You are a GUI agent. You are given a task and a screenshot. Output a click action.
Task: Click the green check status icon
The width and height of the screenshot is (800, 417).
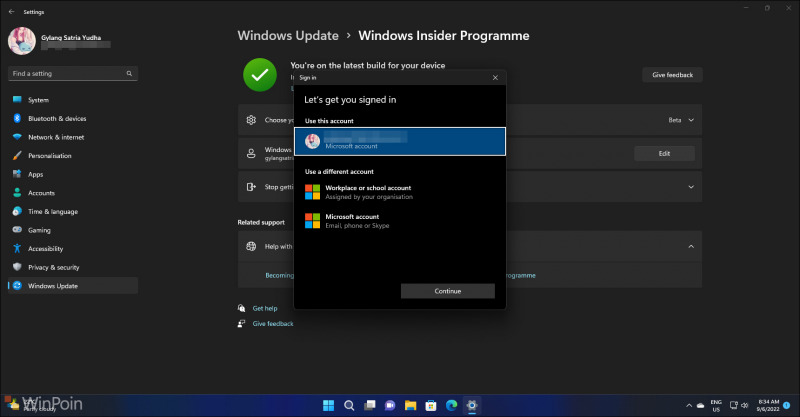(x=260, y=75)
